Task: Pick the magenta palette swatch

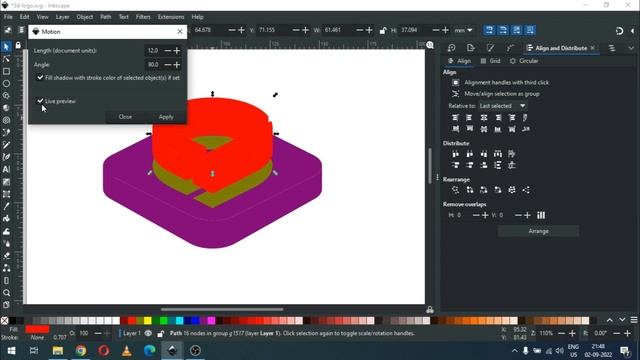Action: [x=211, y=320]
